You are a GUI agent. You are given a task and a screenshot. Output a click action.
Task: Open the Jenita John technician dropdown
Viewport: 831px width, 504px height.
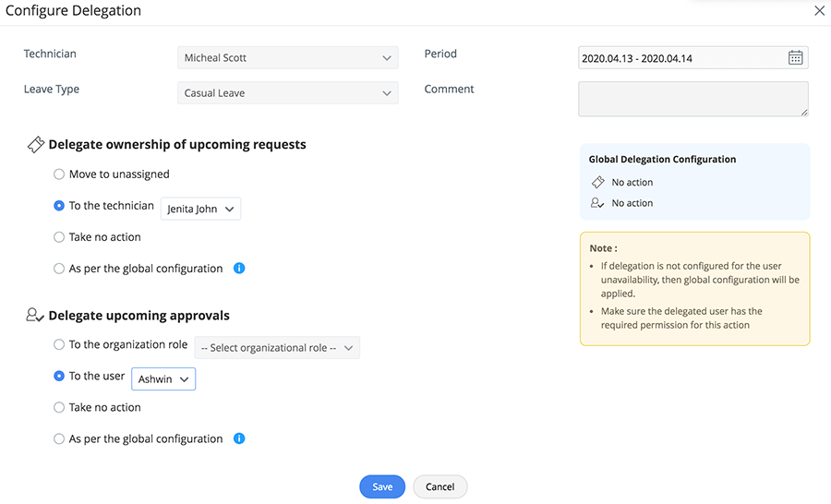coord(200,210)
